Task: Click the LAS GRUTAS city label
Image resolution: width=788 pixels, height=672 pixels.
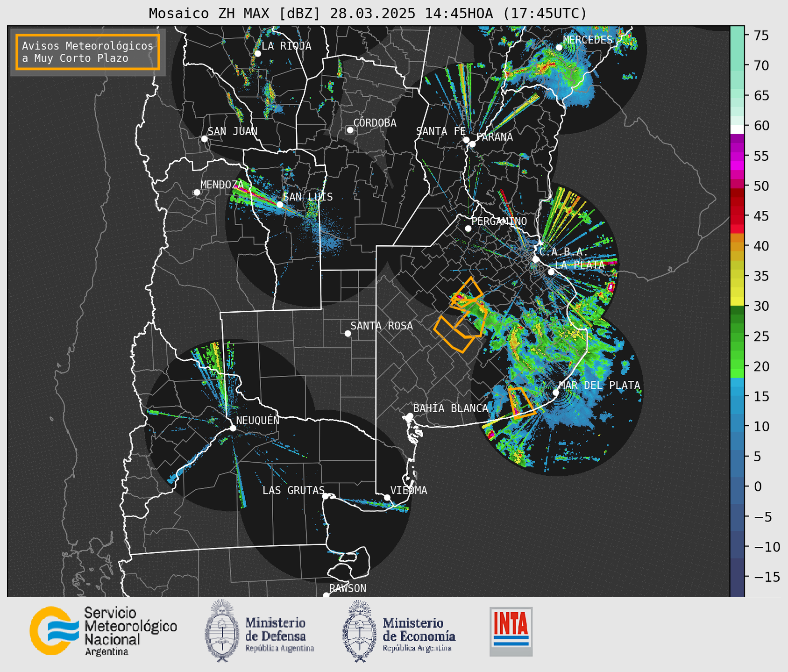Action: pos(293,490)
